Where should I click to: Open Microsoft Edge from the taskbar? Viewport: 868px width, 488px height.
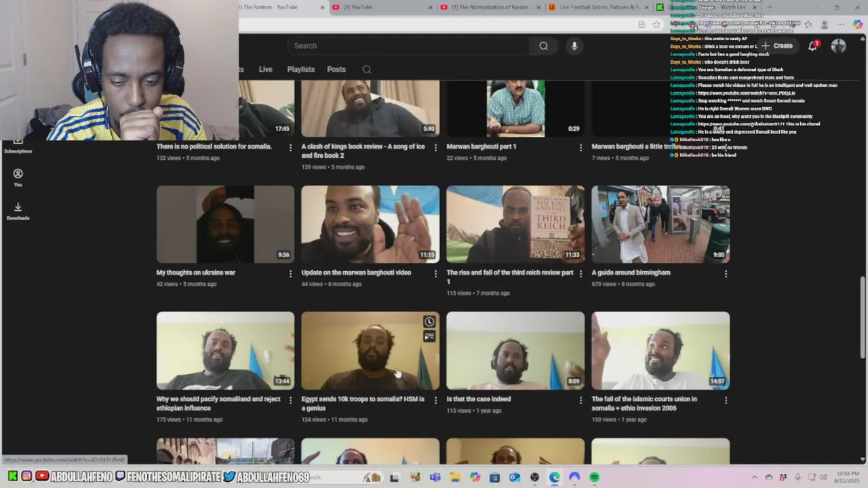click(555, 477)
